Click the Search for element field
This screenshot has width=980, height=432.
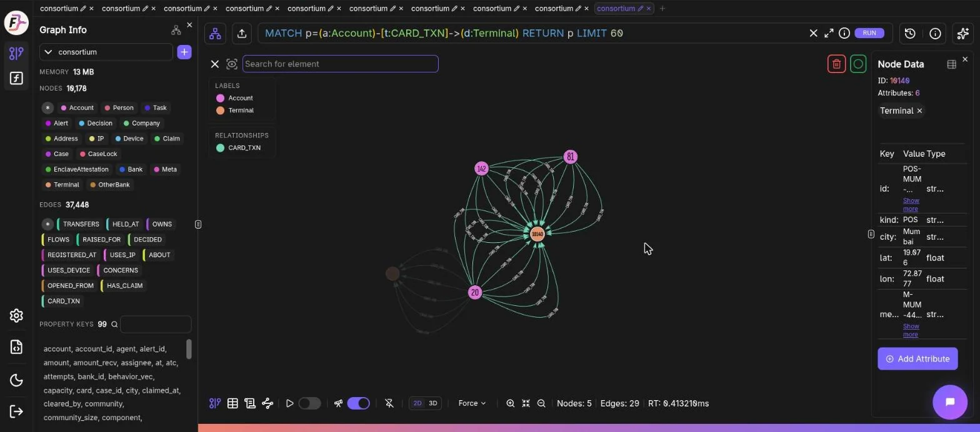tap(341, 64)
